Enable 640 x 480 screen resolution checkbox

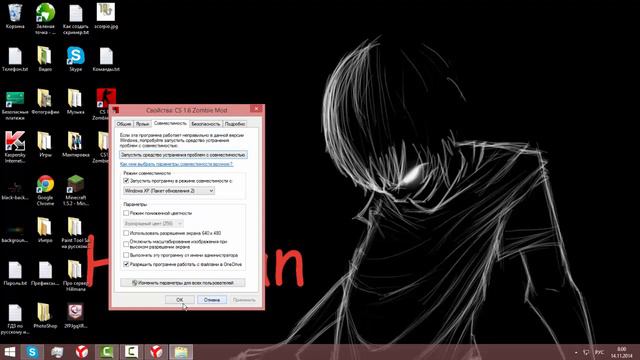pyautogui.click(x=126, y=233)
